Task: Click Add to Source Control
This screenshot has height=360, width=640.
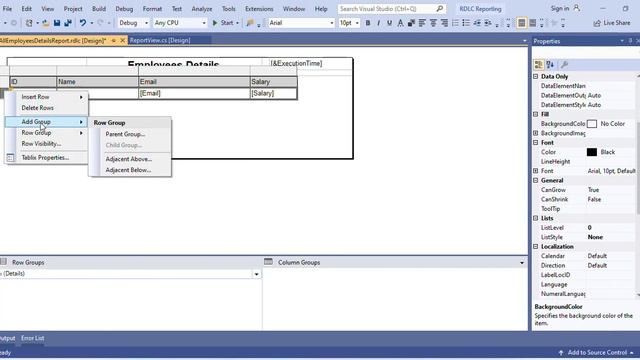Action: tap(596, 353)
